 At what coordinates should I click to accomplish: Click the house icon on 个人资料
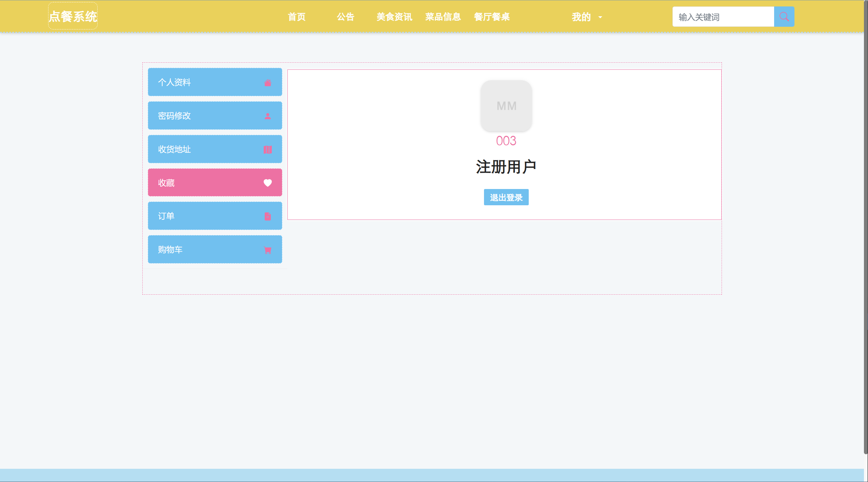(x=267, y=83)
